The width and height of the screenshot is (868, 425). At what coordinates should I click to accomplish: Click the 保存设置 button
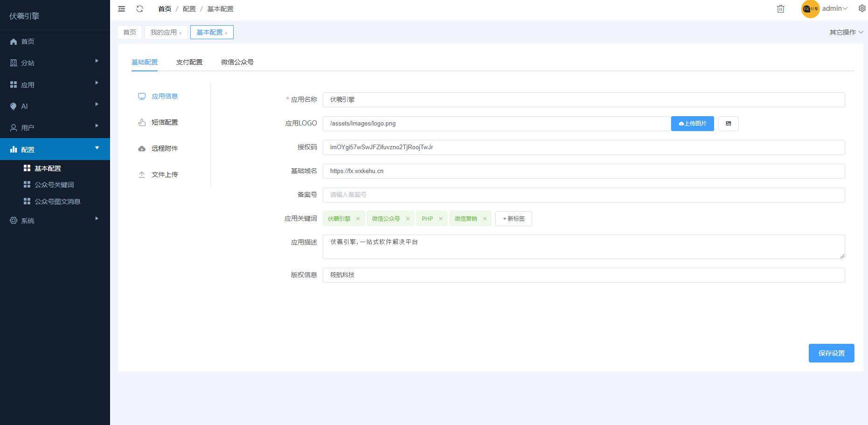point(831,353)
